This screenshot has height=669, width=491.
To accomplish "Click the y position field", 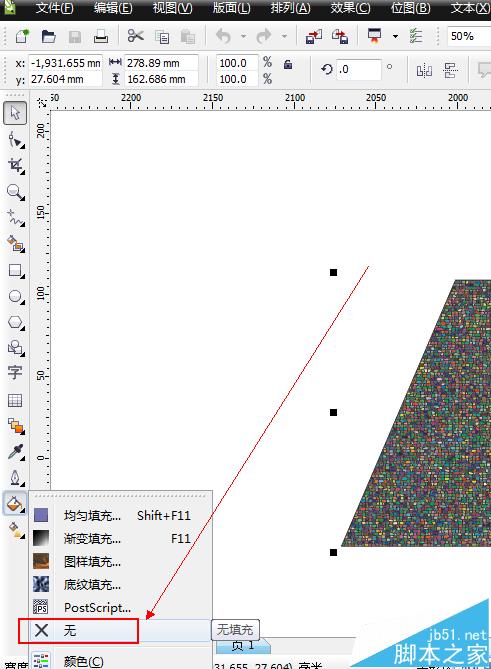I will [65, 79].
